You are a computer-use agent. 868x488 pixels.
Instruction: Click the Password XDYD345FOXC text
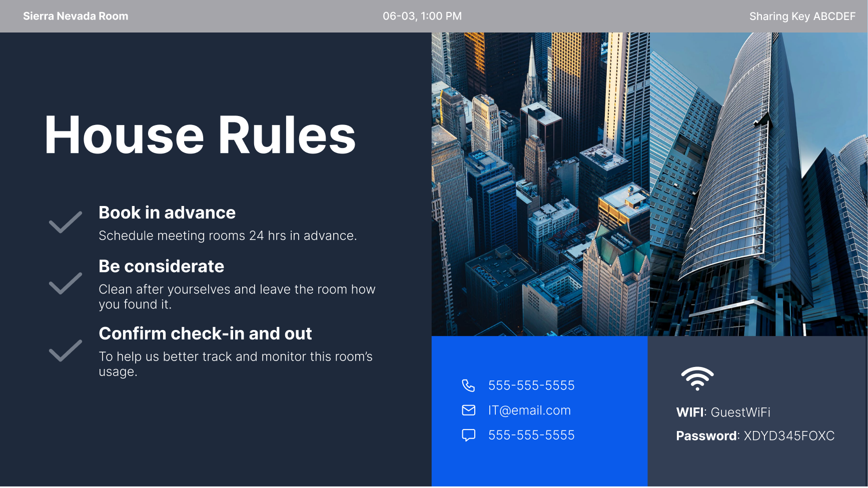coord(755,436)
